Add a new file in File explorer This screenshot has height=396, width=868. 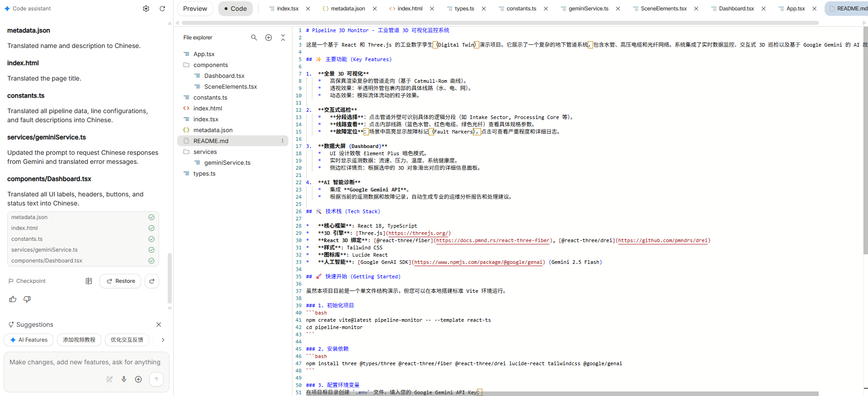pos(269,38)
